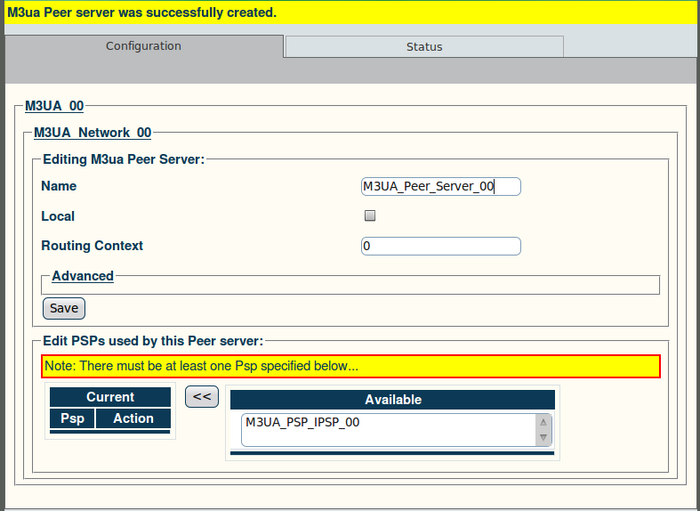
Task: Click the Action column header
Action: (x=133, y=419)
